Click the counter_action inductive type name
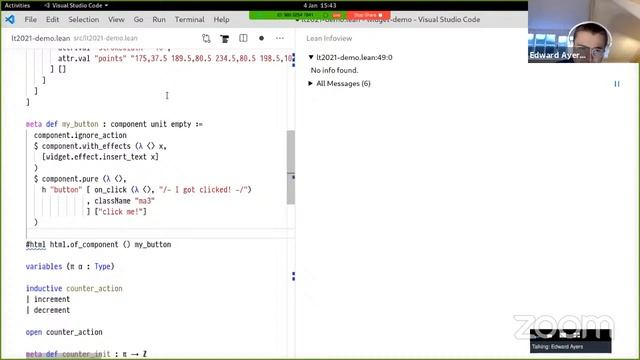640x360 pixels. pos(94,288)
